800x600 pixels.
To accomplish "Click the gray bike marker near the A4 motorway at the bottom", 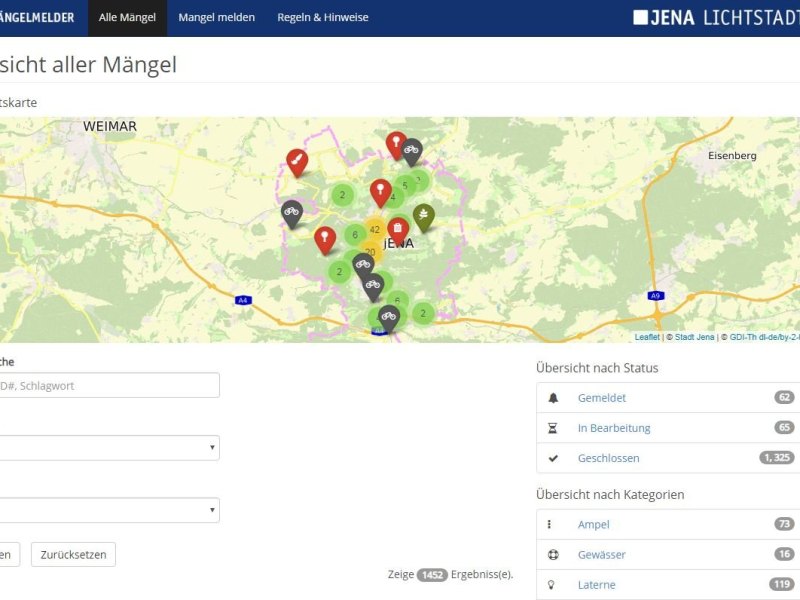I will [389, 317].
